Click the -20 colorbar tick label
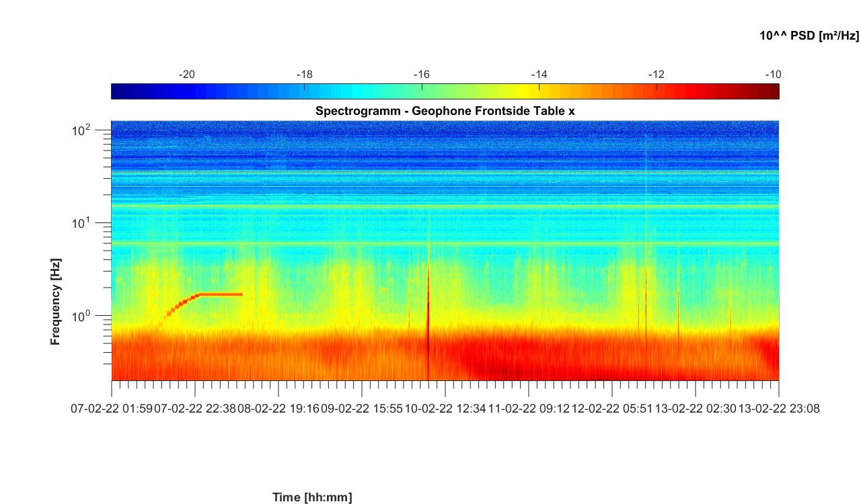 coord(187,75)
